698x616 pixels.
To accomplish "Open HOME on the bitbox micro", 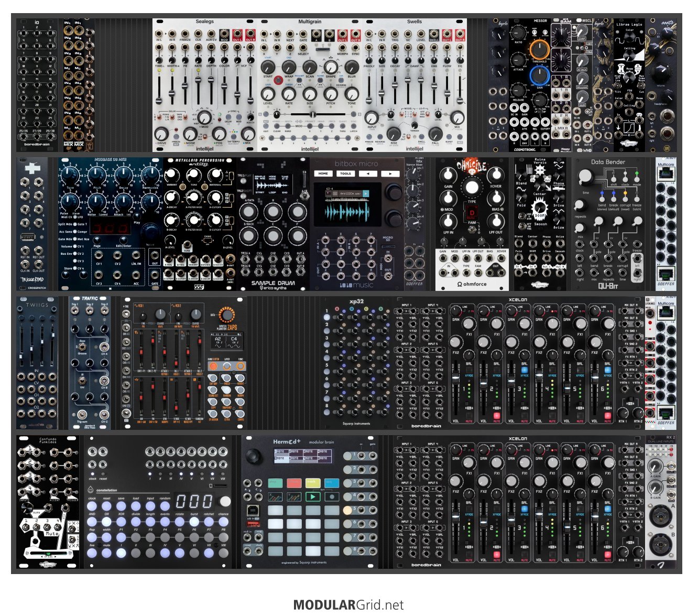I will pyautogui.click(x=323, y=174).
